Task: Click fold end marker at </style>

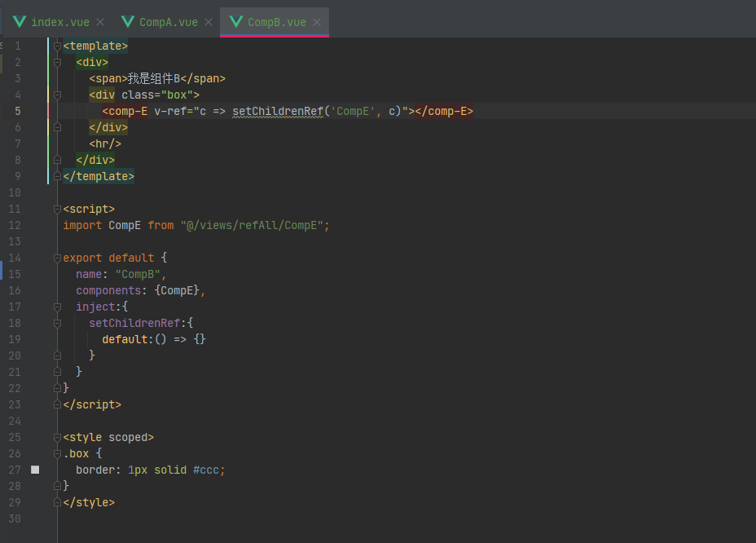Action: click(x=57, y=503)
